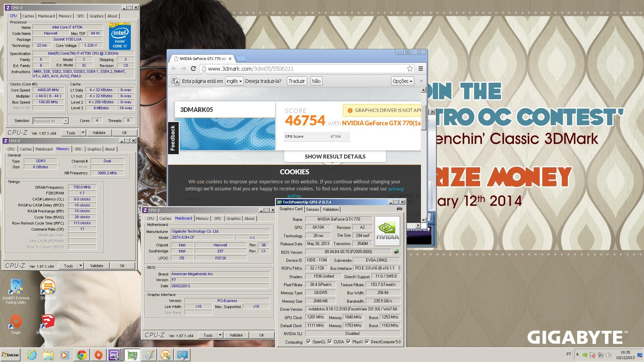Click Validate in the CPU-Z CPU window
Viewport: 644px width, 362px height.
[x=99, y=133]
